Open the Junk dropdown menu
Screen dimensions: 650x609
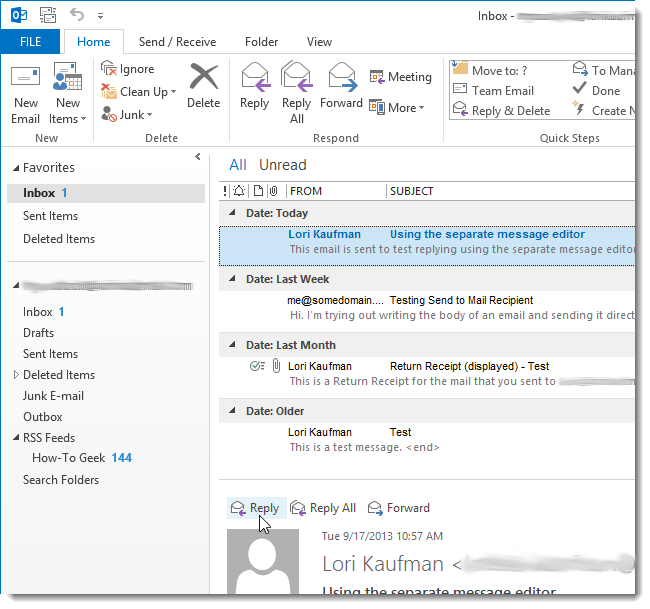click(127, 114)
